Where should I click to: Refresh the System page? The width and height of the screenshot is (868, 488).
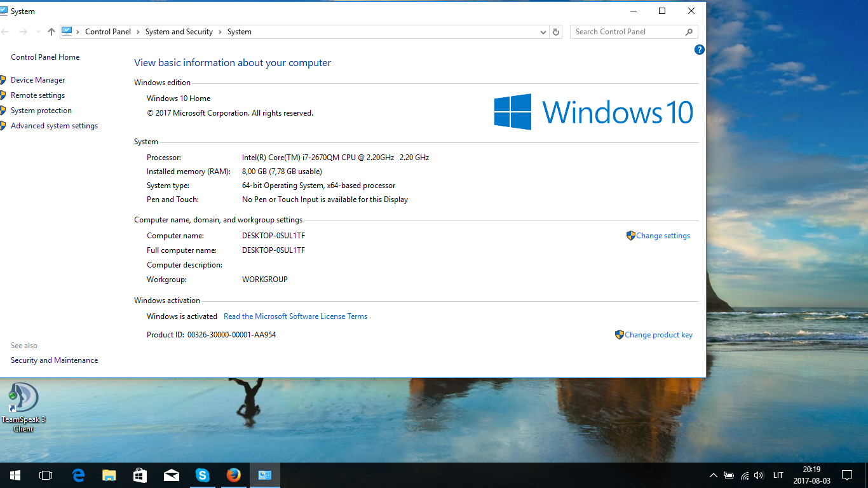(556, 32)
